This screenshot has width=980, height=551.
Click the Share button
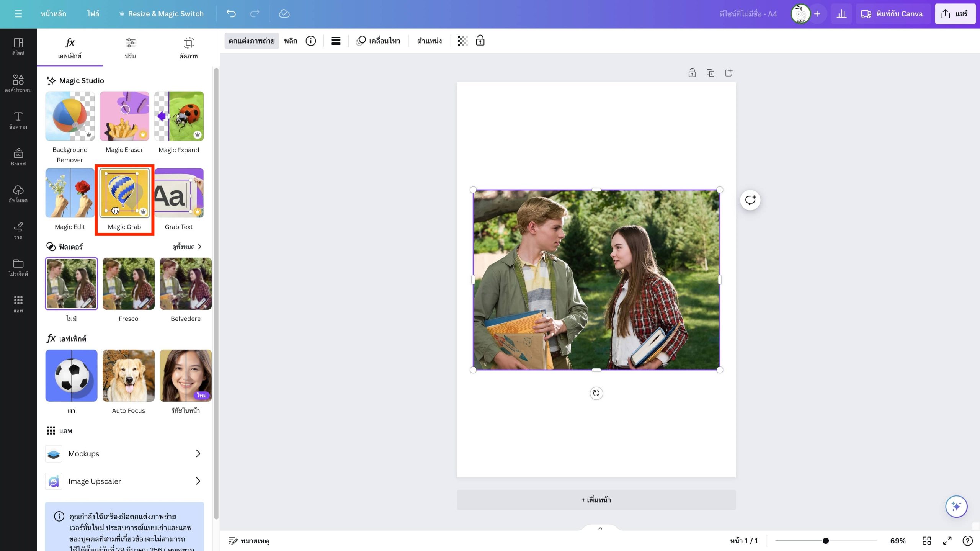point(955,14)
